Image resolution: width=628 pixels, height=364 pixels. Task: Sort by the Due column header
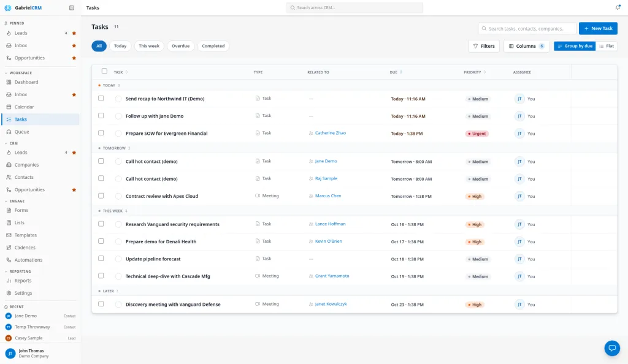tap(396, 72)
